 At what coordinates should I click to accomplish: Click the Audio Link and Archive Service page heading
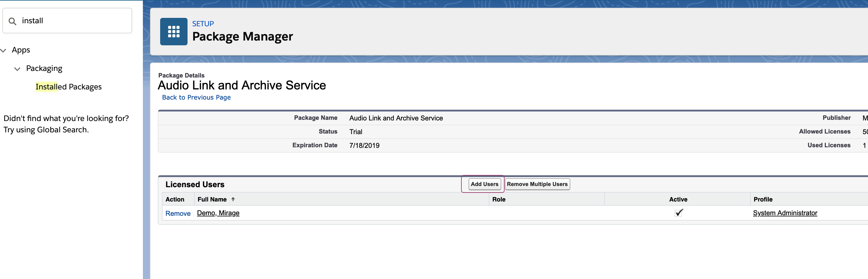(242, 85)
